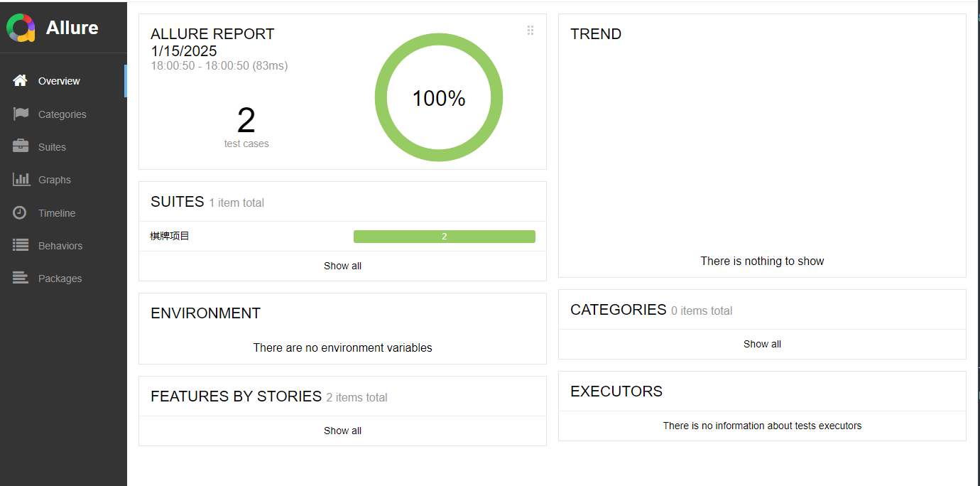
Task: Click Show all under Categories
Action: click(x=762, y=344)
